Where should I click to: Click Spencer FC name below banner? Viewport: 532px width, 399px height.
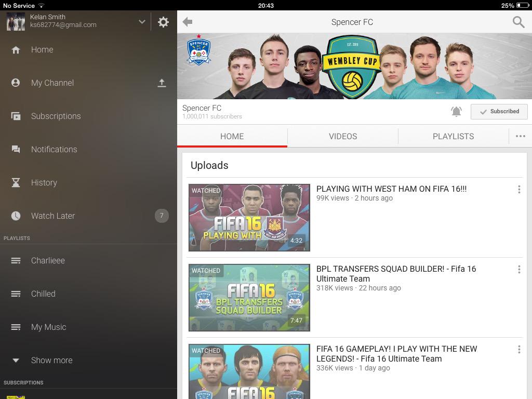(202, 108)
